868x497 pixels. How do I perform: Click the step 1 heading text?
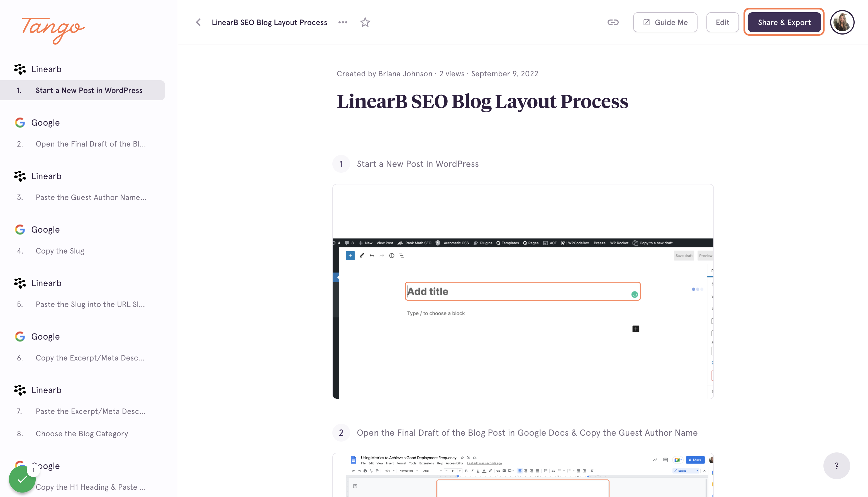[x=418, y=164]
